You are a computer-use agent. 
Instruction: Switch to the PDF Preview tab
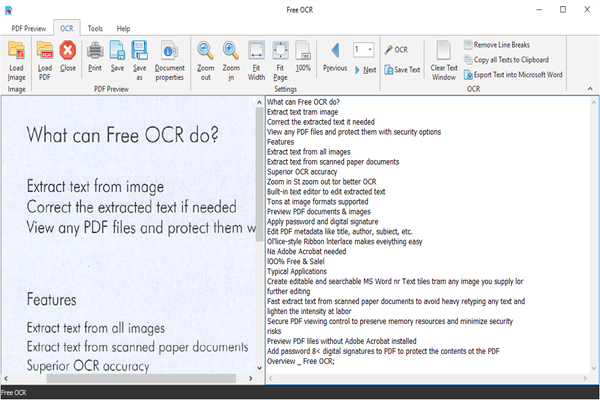tap(28, 29)
